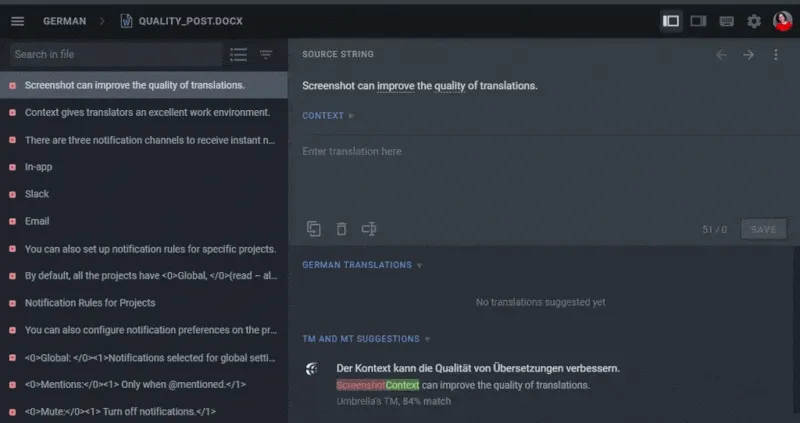The height and width of the screenshot is (423, 800).
Task: Toggle string list view mode icon
Action: (238, 54)
